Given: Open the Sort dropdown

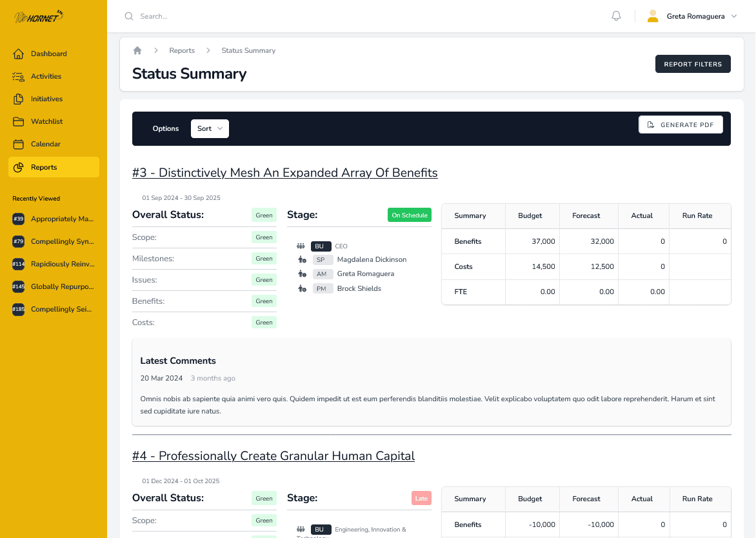Looking at the screenshot, I should [x=210, y=128].
